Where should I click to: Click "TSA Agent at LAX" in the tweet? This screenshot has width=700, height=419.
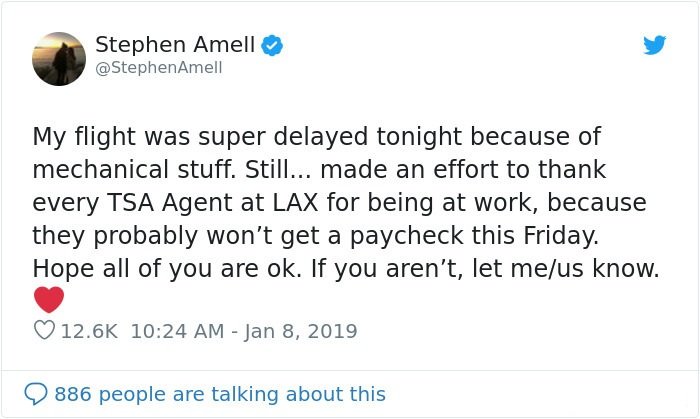coord(212,203)
